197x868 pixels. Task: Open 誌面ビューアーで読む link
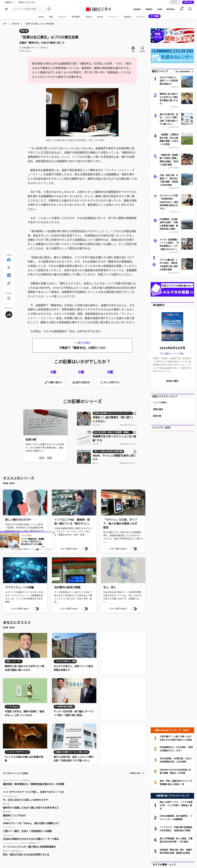(x=172, y=353)
